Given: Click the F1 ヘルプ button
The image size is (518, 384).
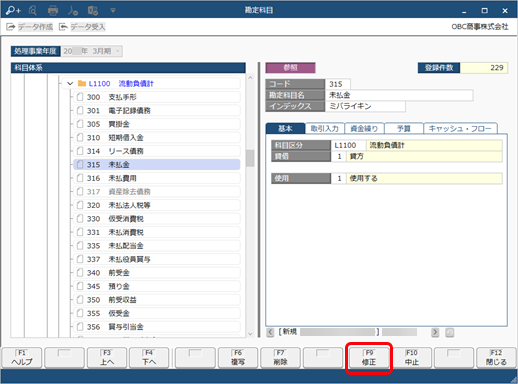Looking at the screenshot, I should click(x=22, y=358).
